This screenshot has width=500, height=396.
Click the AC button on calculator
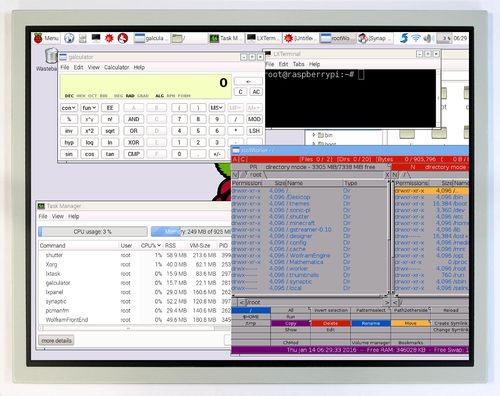click(256, 92)
